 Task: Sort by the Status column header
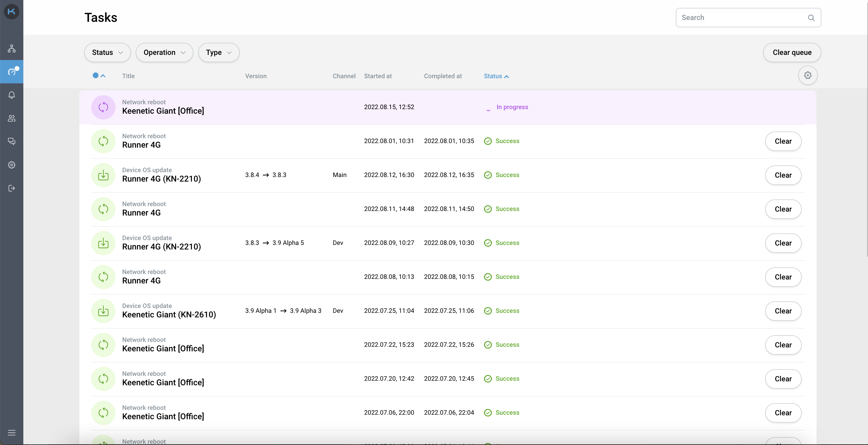point(496,76)
